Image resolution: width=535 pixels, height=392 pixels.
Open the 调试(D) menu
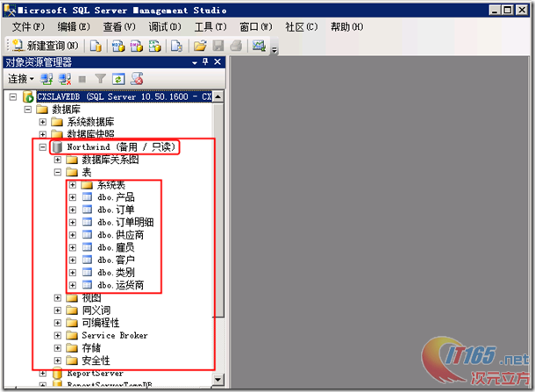(165, 26)
